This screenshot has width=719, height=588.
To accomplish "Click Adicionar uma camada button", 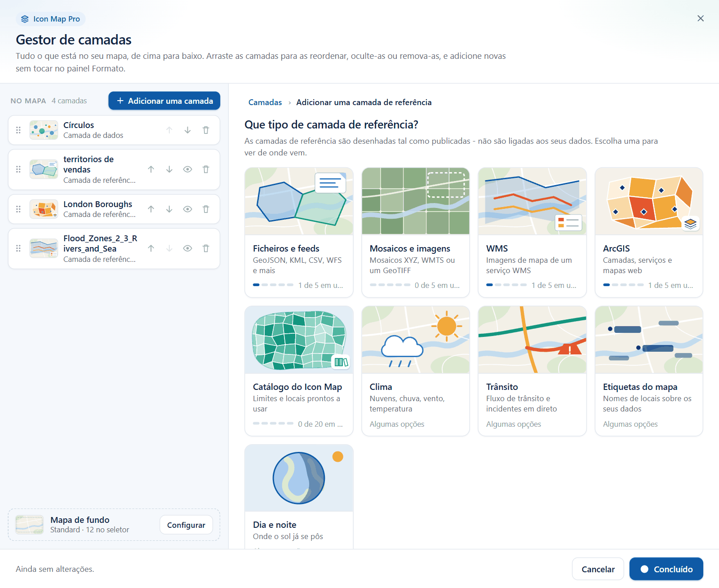I will 164,101.
